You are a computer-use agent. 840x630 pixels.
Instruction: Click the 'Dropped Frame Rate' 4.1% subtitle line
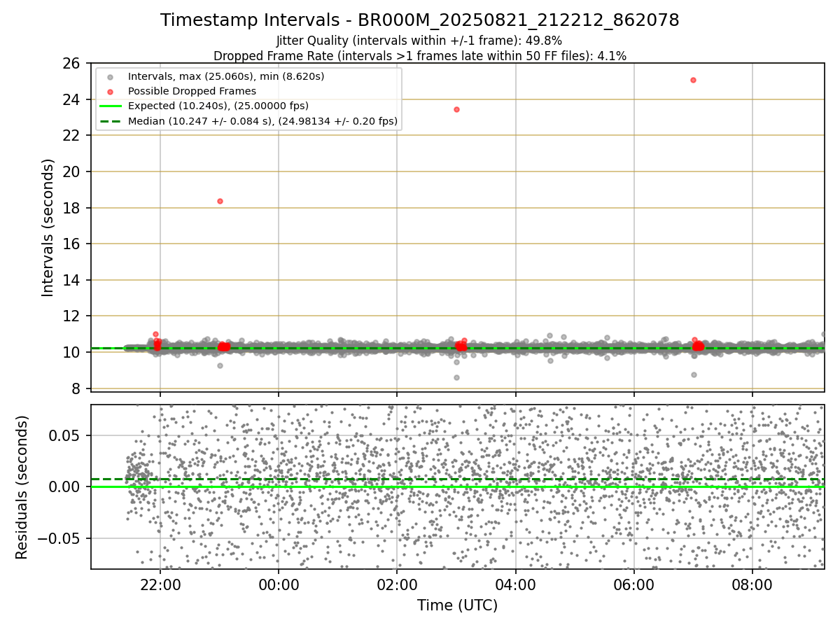(420, 55)
